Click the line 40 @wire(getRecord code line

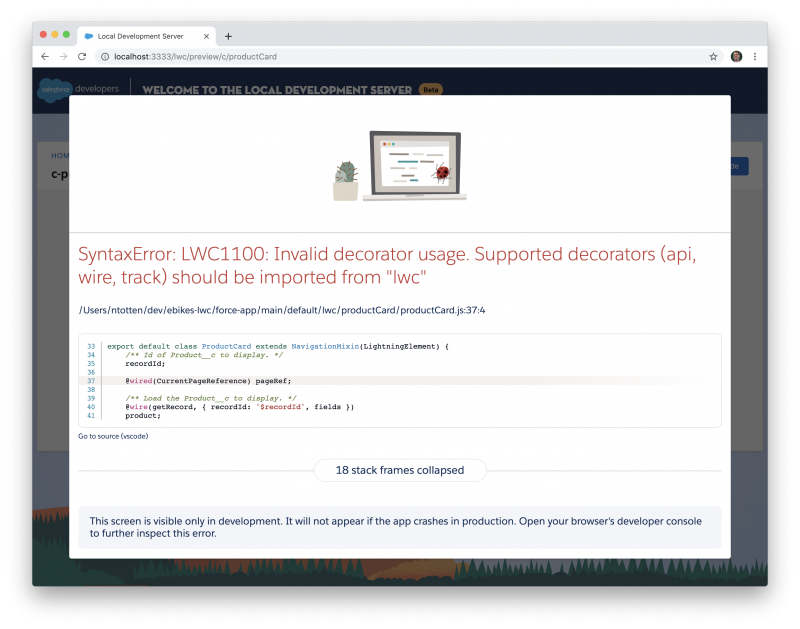[240, 407]
